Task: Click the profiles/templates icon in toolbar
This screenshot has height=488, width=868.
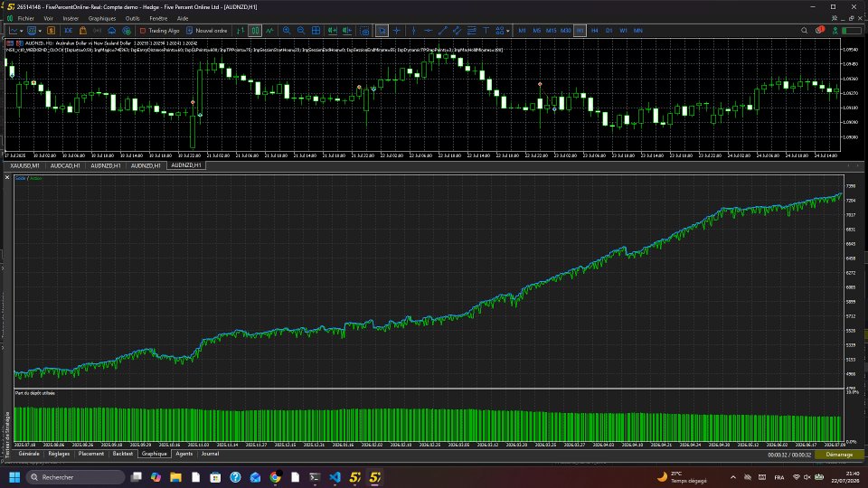Action: [32, 31]
